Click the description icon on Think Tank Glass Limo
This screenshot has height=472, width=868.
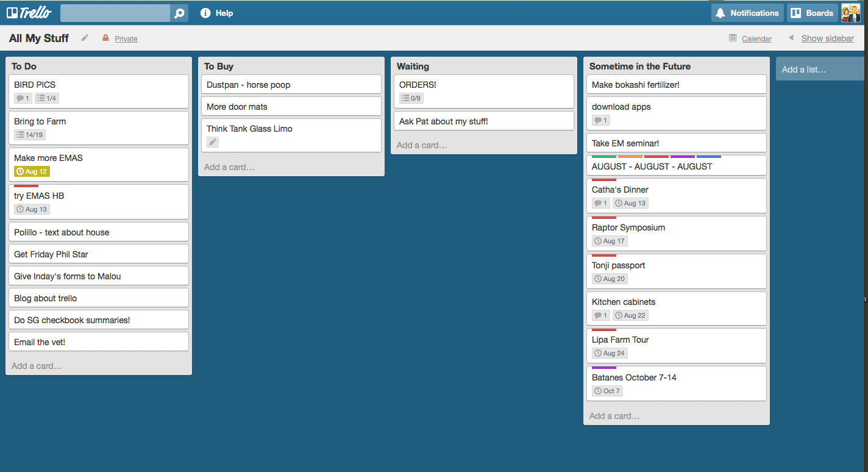point(213,142)
